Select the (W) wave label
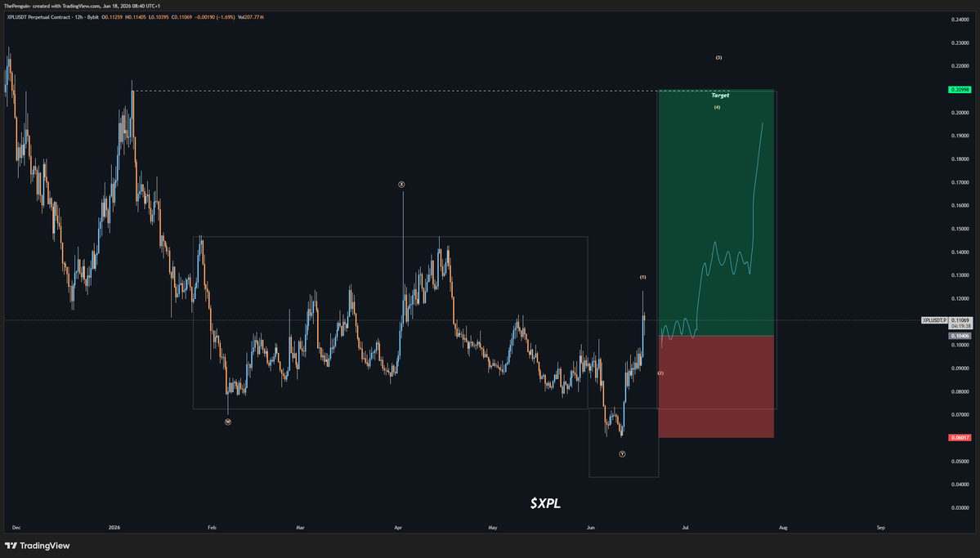980x558 pixels. (228, 422)
